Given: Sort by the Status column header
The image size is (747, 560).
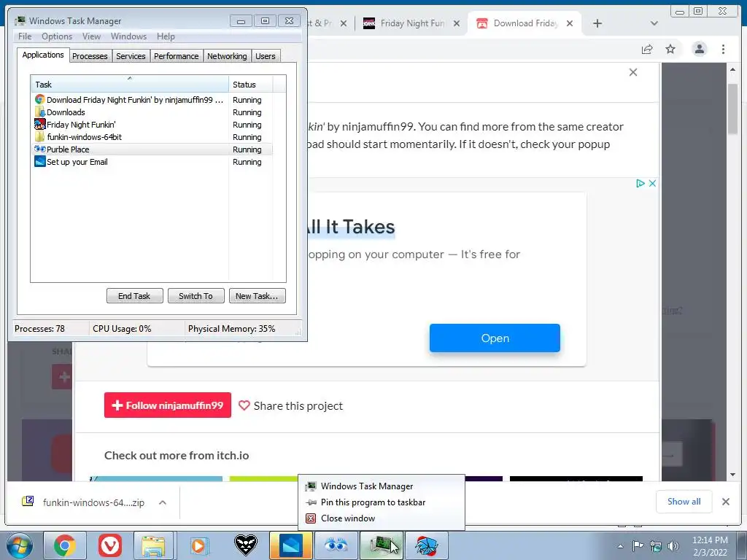Looking at the screenshot, I should (251, 85).
